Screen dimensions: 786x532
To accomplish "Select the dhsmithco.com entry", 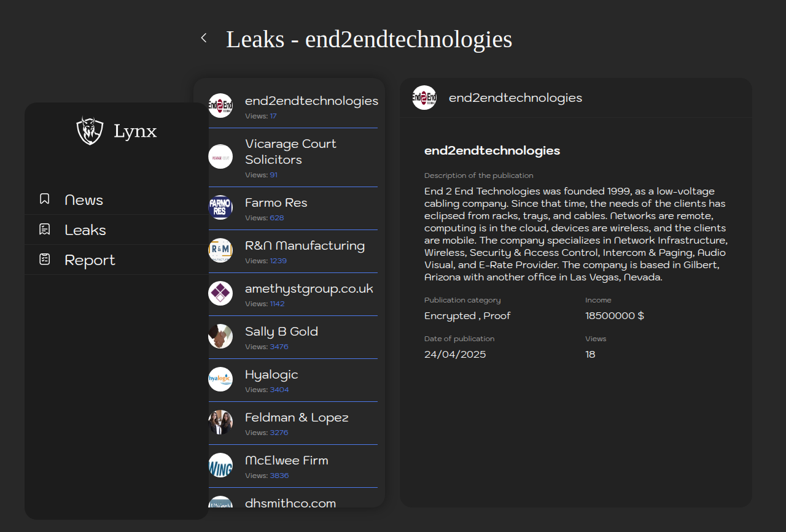I will tap(290, 503).
